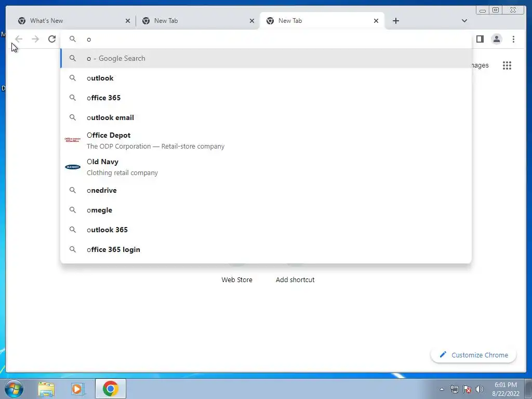The width and height of the screenshot is (532, 399).
Task: Open the Action Center flag icon
Action: pos(467,389)
